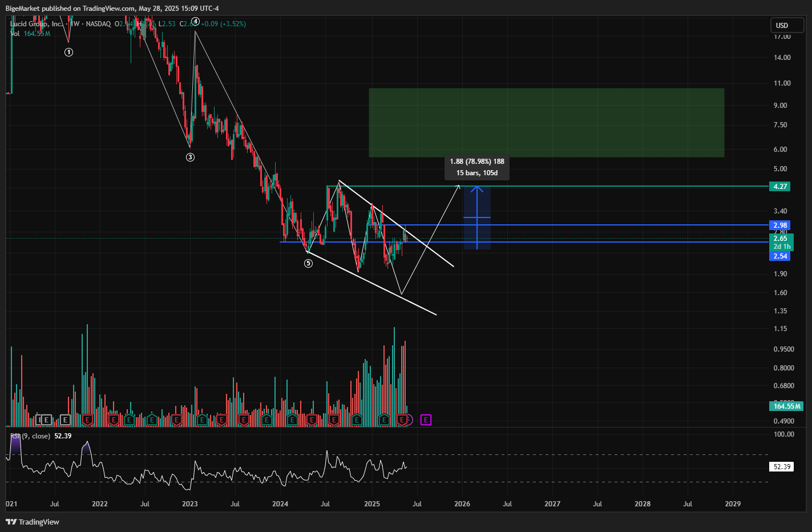Click the Lucid Group, Inc. symbol title
Viewport: 812px width, 532px height.
click(37, 24)
